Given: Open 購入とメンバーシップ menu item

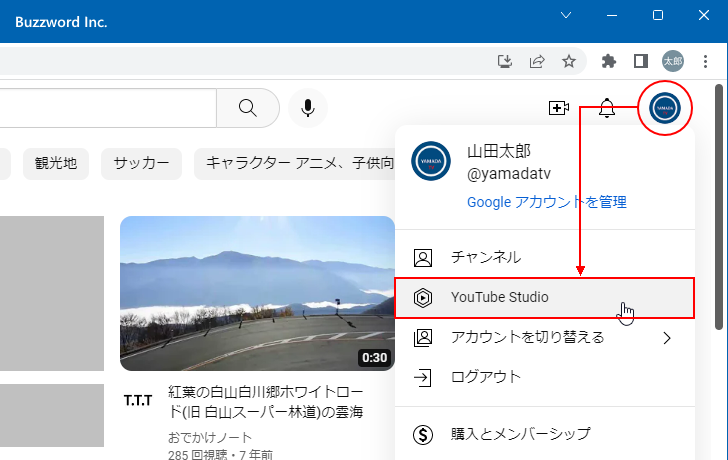Looking at the screenshot, I should click(x=545, y=435).
